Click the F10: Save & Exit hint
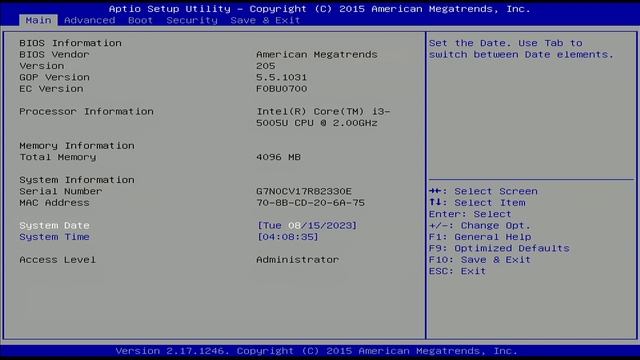The width and height of the screenshot is (640, 360). point(480,260)
